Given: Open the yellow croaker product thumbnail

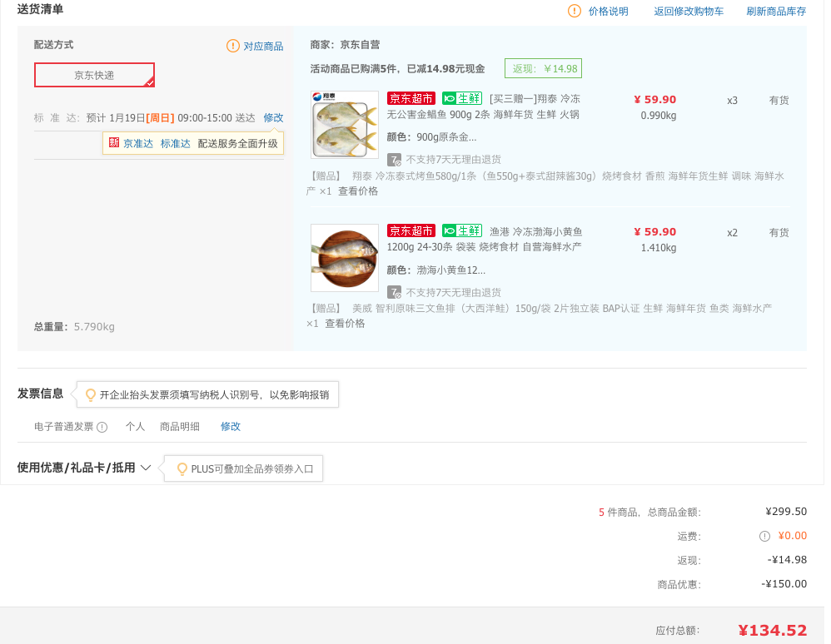Looking at the screenshot, I should (345, 258).
